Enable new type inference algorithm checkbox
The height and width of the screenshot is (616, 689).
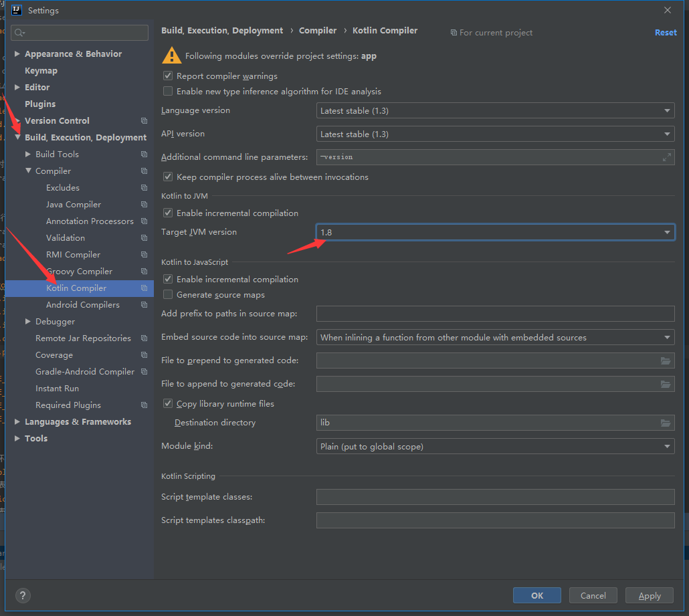(x=168, y=91)
